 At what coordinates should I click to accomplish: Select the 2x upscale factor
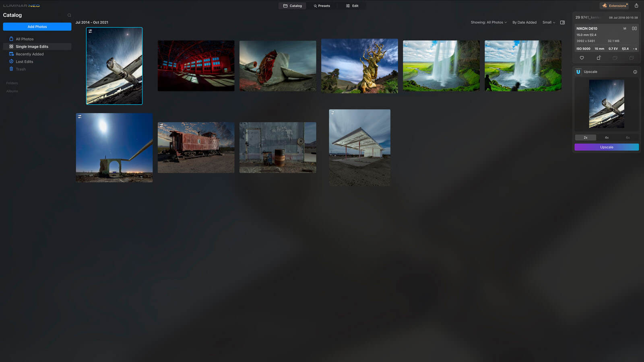coord(586,138)
